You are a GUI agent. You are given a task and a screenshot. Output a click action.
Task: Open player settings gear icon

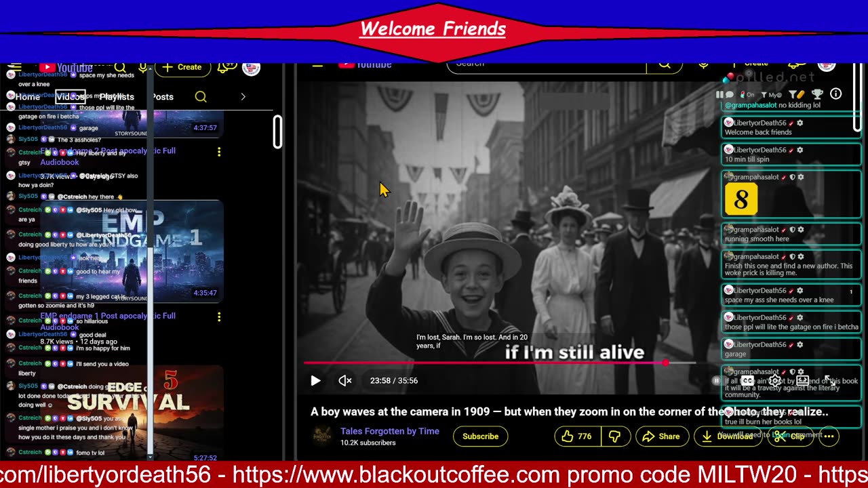tap(775, 381)
